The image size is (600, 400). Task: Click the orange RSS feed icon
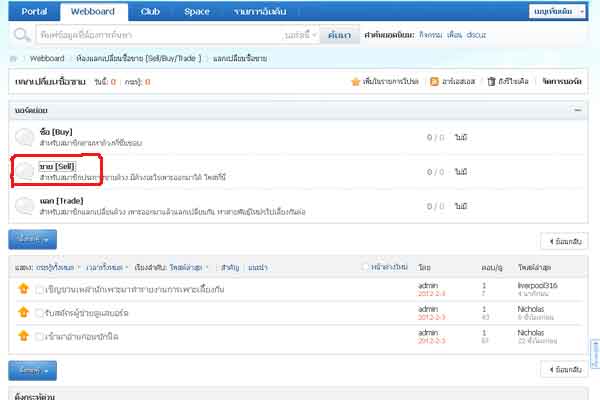433,80
